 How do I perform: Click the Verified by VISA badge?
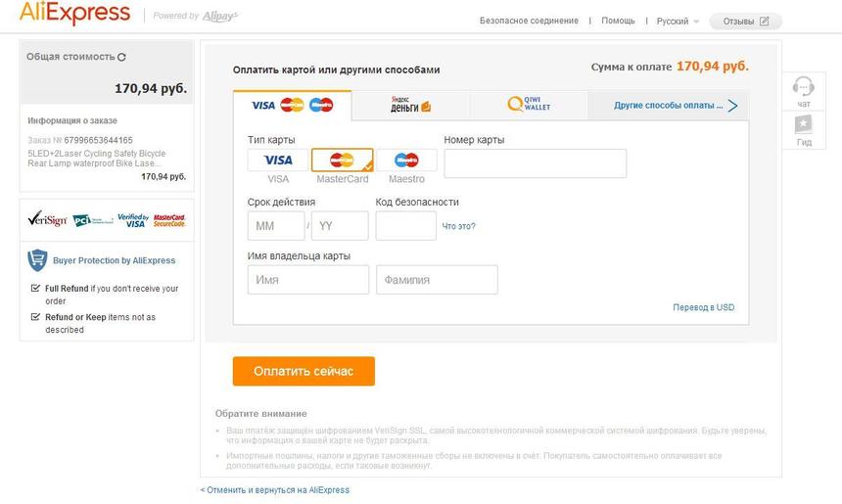point(132,220)
